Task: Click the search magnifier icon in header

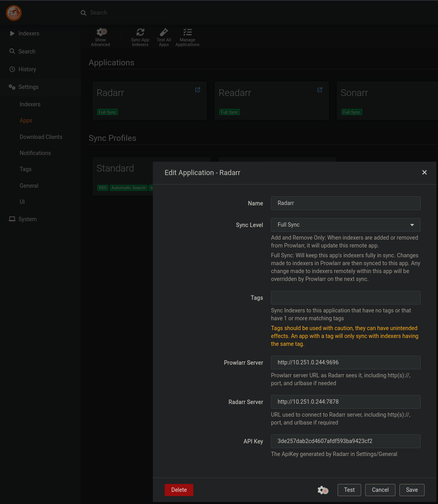Action: point(84,13)
